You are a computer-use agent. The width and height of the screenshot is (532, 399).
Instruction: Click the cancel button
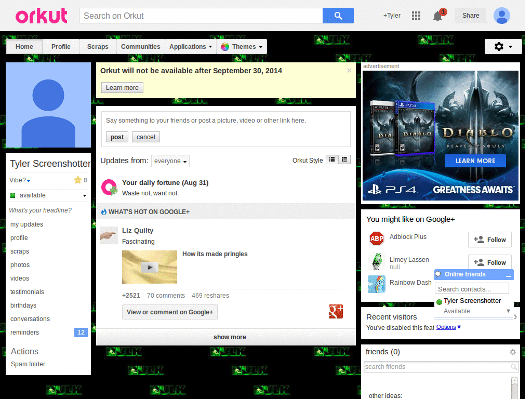146,137
